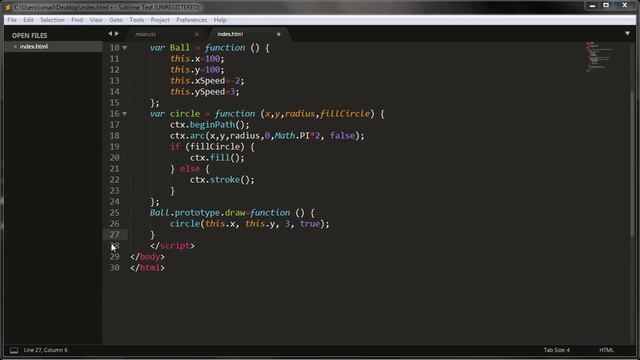Screen dimensions: 640x360
Task: Open the Edit menu
Action: (28, 20)
